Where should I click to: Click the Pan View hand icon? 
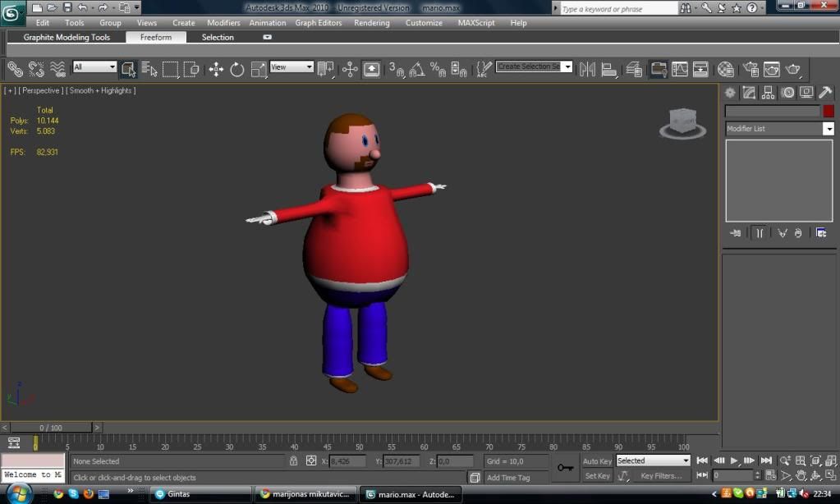[x=801, y=475]
